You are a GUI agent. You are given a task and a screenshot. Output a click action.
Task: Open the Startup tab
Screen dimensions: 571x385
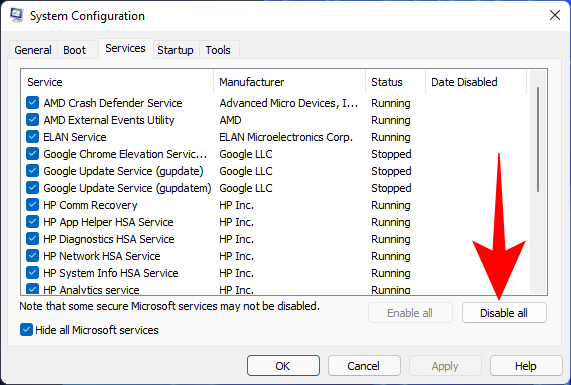175,50
